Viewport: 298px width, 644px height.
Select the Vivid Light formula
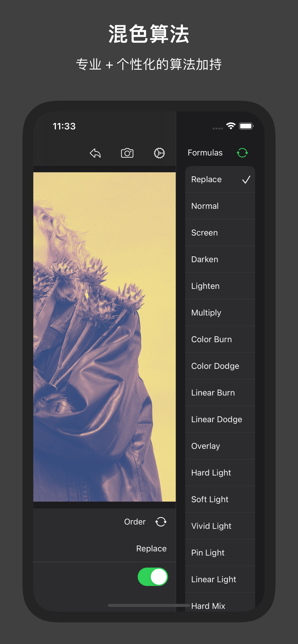click(220, 526)
